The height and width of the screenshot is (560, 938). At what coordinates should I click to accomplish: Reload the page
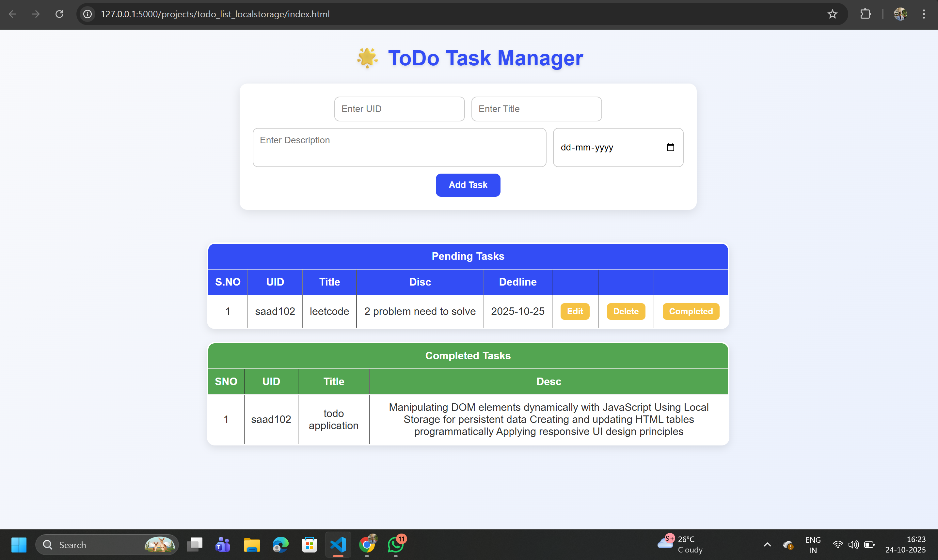[x=59, y=14]
